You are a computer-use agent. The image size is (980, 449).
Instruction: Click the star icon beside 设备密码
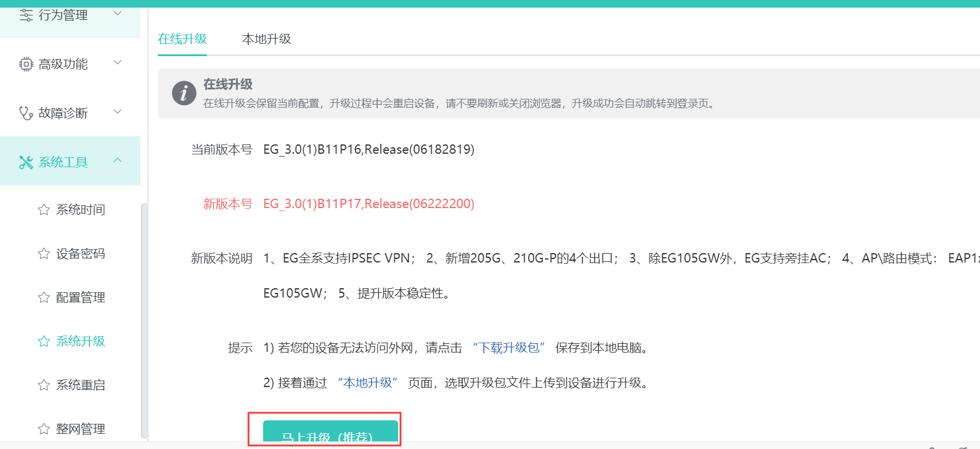point(44,253)
